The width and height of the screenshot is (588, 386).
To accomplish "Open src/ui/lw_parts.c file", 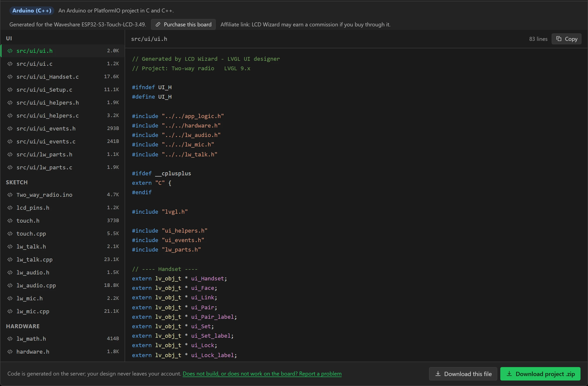I will (63, 167).
